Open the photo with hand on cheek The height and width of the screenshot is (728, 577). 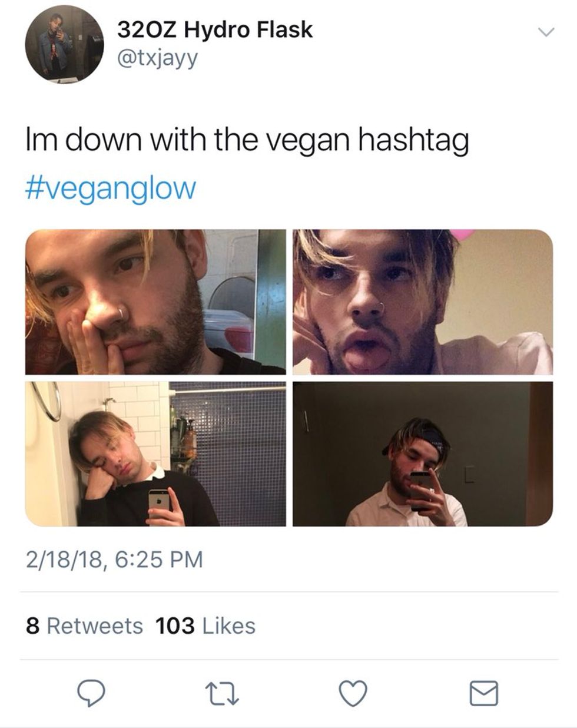(155, 302)
